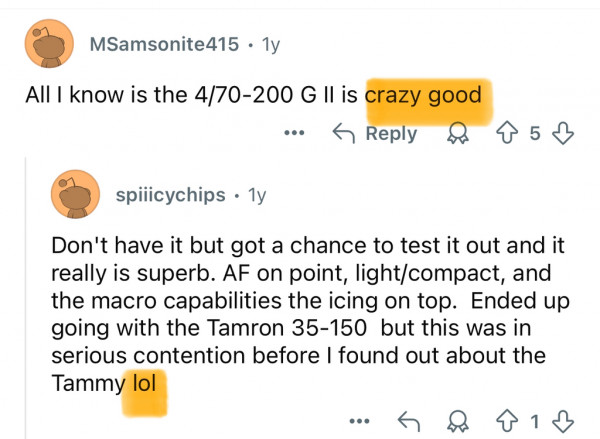Click the vote count 5 on MSamsonite415's comment
The width and height of the screenshot is (600, 439).
coord(534,134)
